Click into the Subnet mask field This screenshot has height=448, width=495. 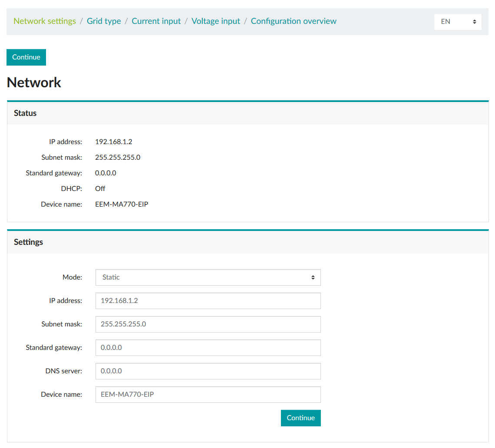point(208,324)
